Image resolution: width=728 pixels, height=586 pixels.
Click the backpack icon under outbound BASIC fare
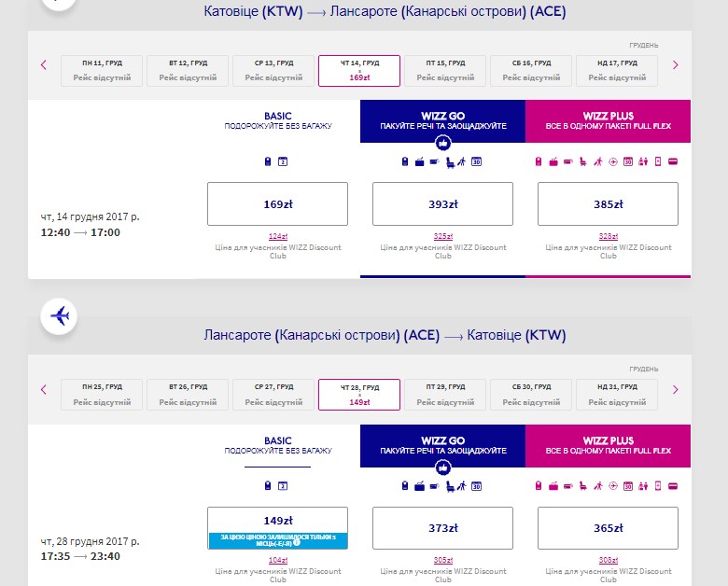[x=268, y=161]
